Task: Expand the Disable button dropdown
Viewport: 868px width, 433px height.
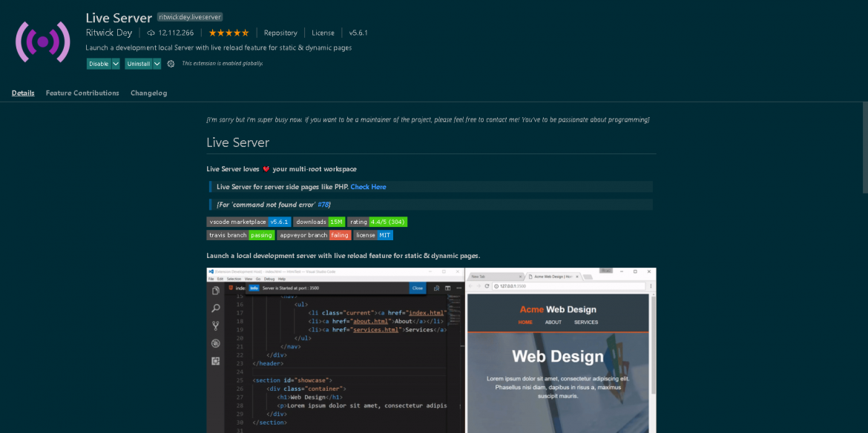Action: pos(116,64)
